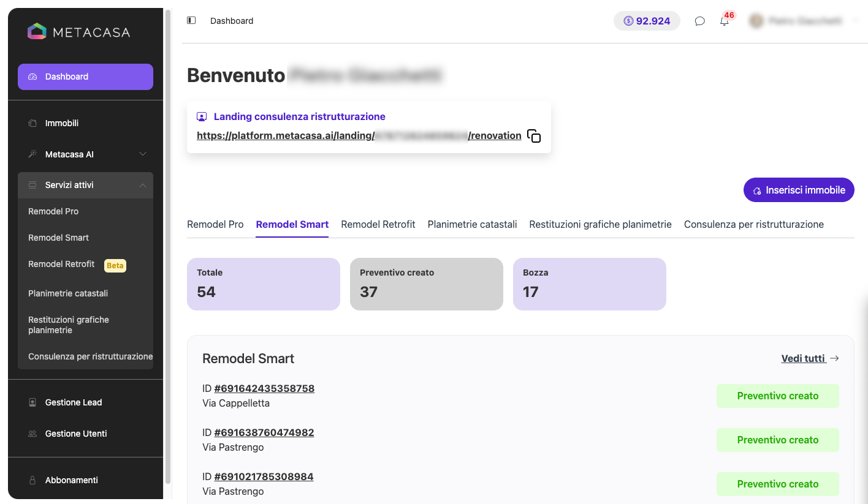Click the sidebar vertical scrollbar
This screenshot has height=504, width=868.
pos(168,245)
